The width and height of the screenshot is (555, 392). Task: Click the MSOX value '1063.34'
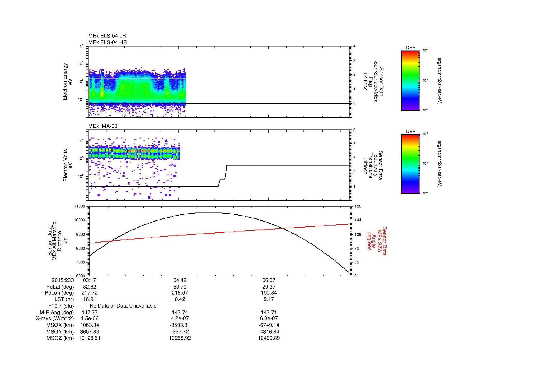[89, 325]
